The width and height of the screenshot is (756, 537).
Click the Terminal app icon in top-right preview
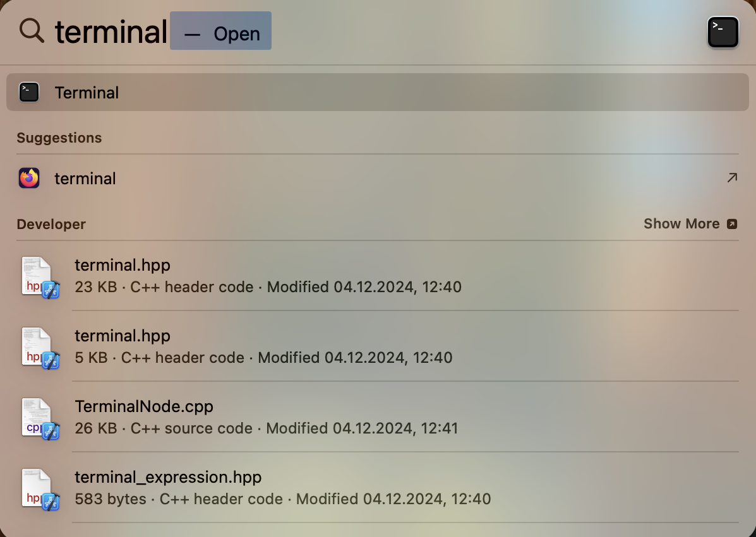click(723, 32)
